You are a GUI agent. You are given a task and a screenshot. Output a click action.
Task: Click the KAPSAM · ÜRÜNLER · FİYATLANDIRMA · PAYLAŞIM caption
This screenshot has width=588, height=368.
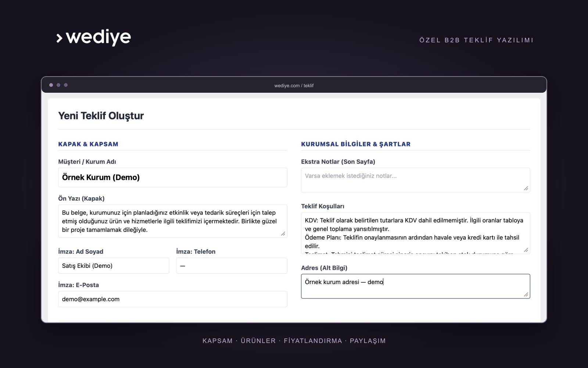[294, 341]
